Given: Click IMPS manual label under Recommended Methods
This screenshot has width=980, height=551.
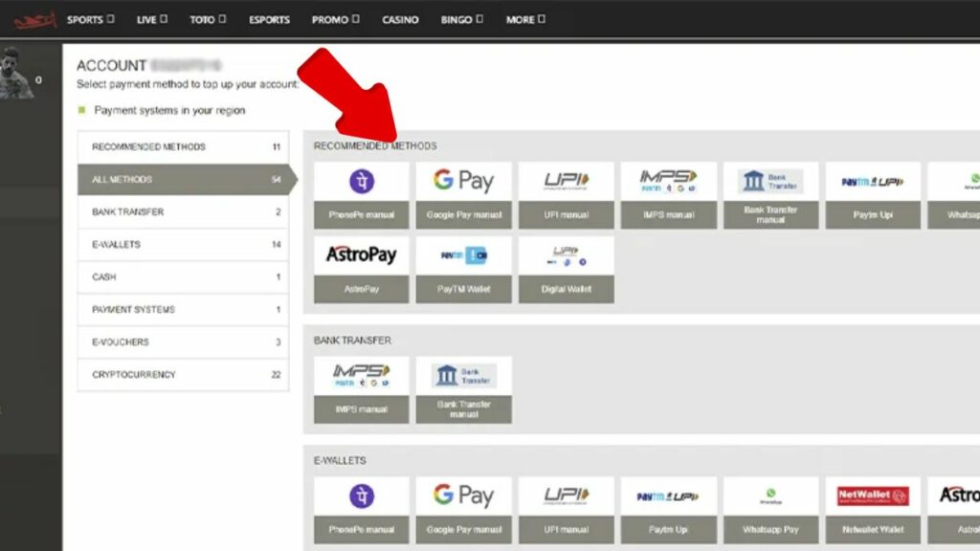Looking at the screenshot, I should (x=668, y=215).
